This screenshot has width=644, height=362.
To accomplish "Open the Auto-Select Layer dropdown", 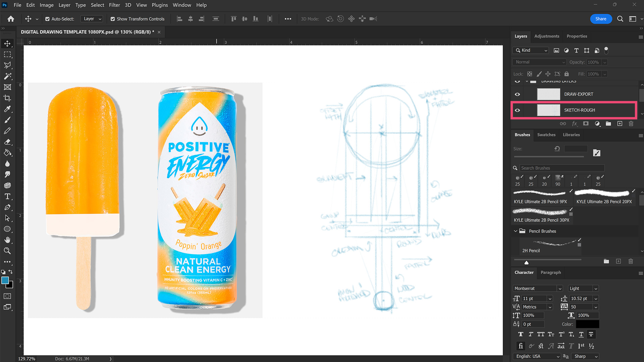I will [x=92, y=19].
